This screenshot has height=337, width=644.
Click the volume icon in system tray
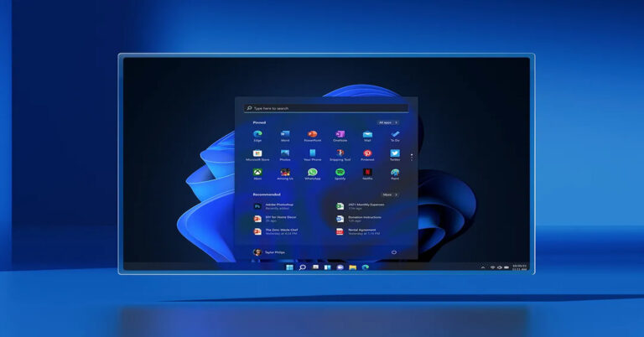click(500, 267)
